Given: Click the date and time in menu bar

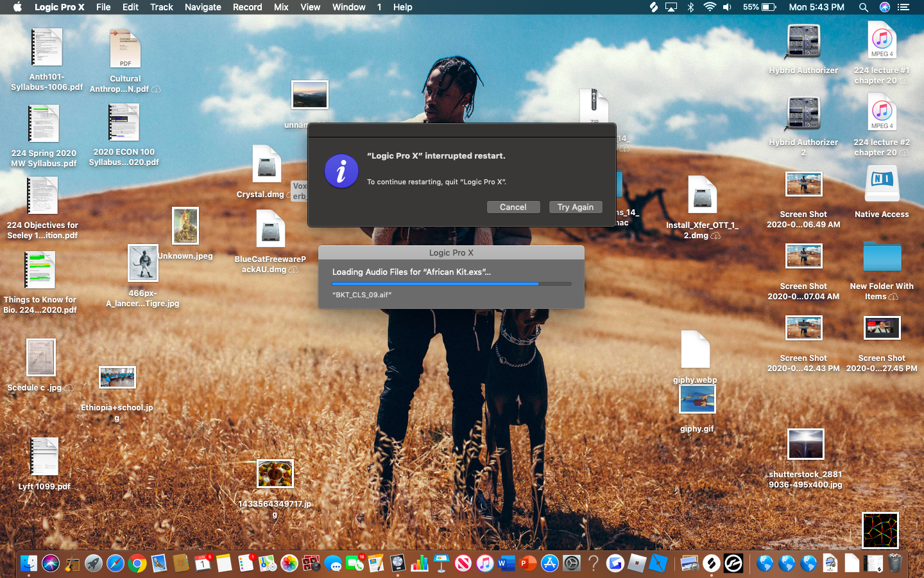Looking at the screenshot, I should [x=816, y=7].
